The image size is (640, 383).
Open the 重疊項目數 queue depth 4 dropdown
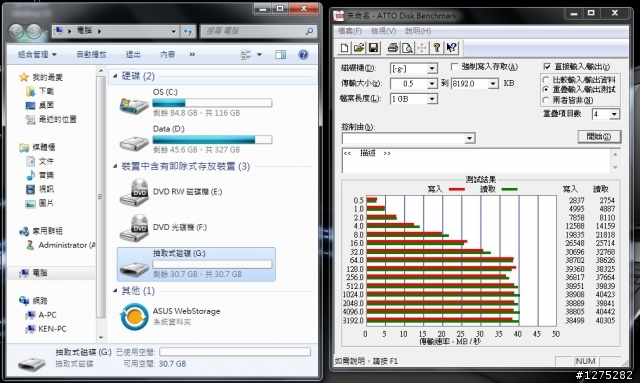point(614,114)
